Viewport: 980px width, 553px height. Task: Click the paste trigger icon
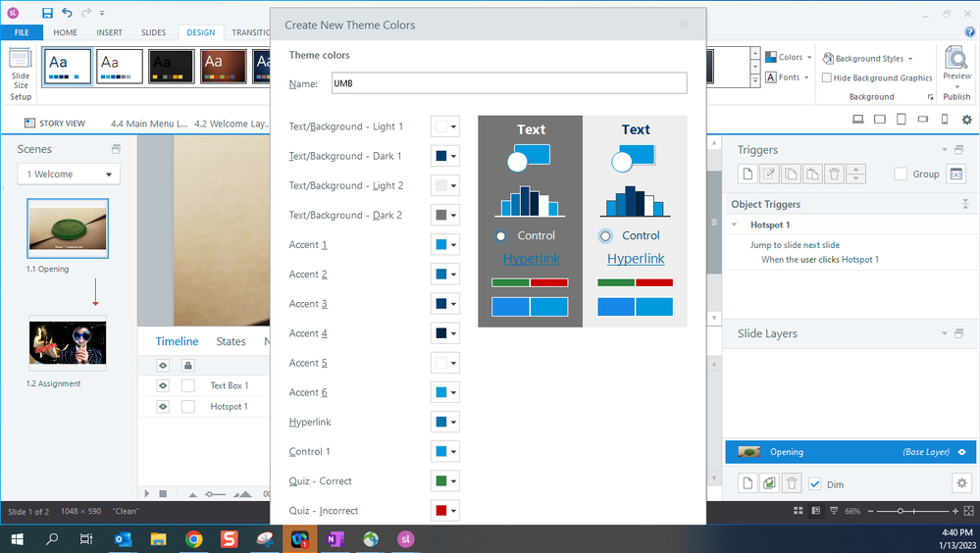(x=812, y=174)
